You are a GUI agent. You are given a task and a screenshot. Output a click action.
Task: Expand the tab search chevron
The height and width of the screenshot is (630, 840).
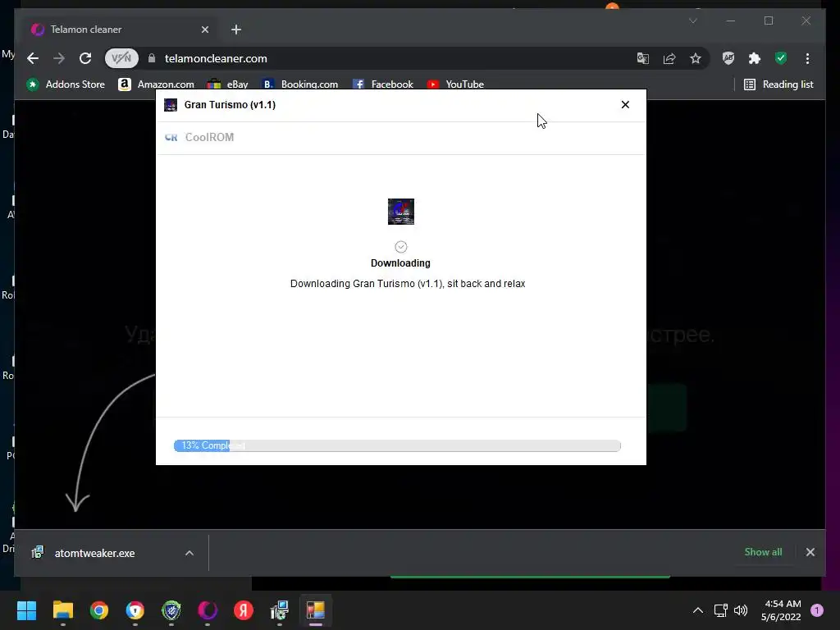(x=692, y=21)
